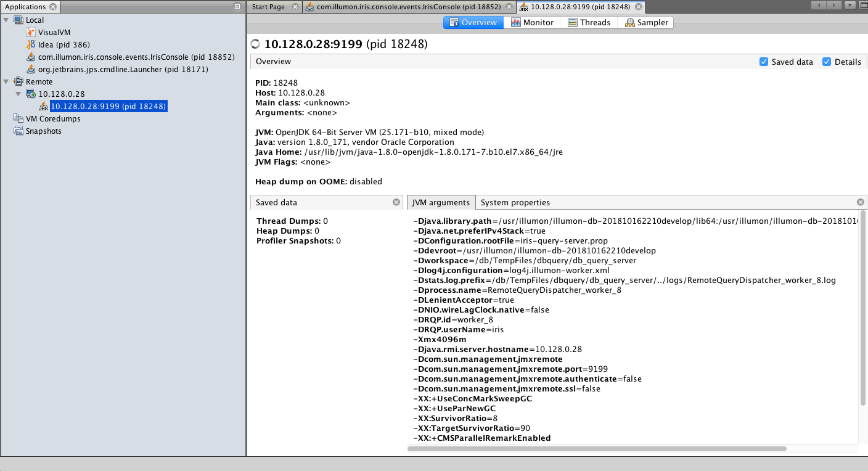Close the Saved data section
The image size is (868, 471).
pyautogui.click(x=396, y=202)
